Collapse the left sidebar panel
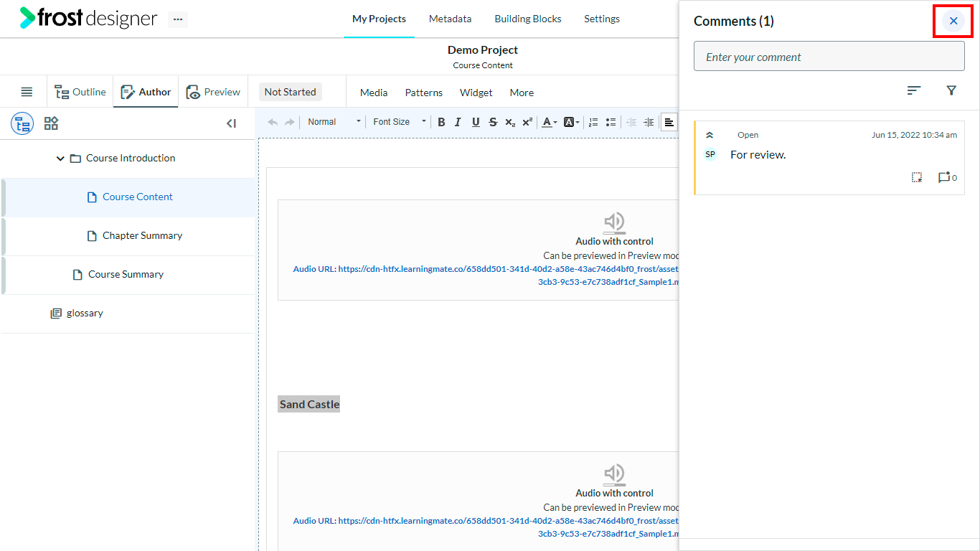This screenshot has height=551, width=980. click(231, 123)
